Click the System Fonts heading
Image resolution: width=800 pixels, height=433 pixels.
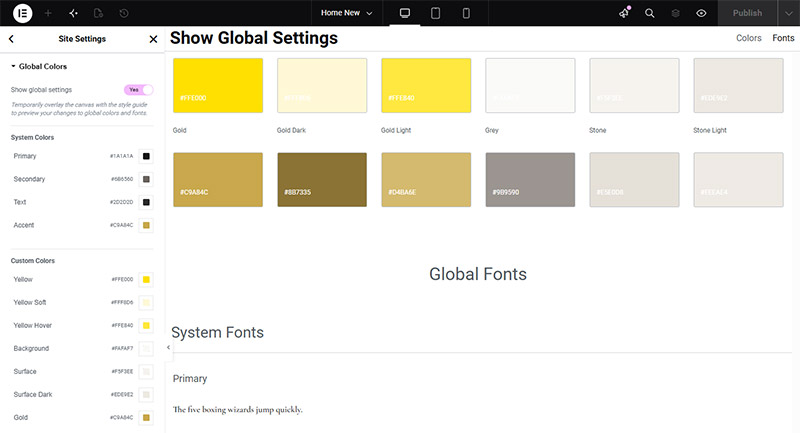click(x=217, y=333)
